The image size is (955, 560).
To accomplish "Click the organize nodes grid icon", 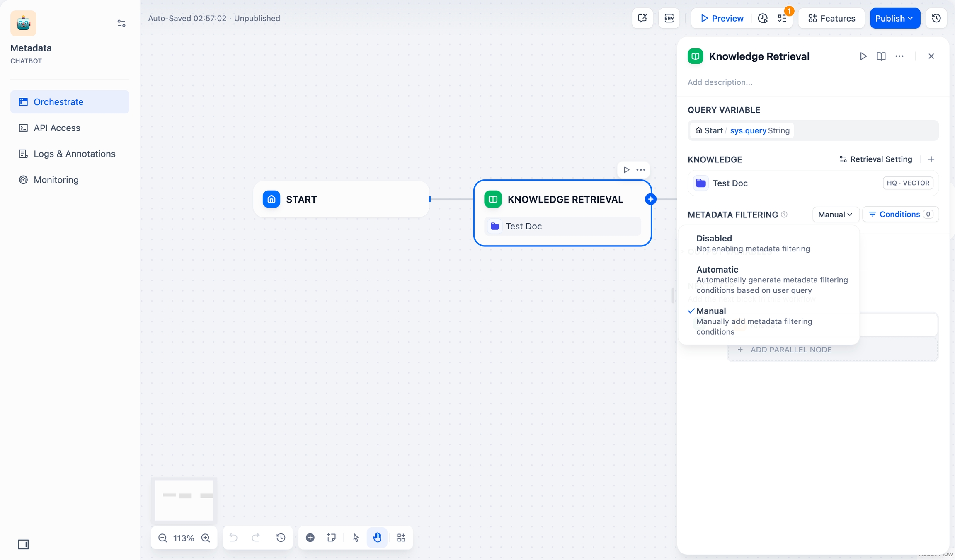I will point(401,538).
